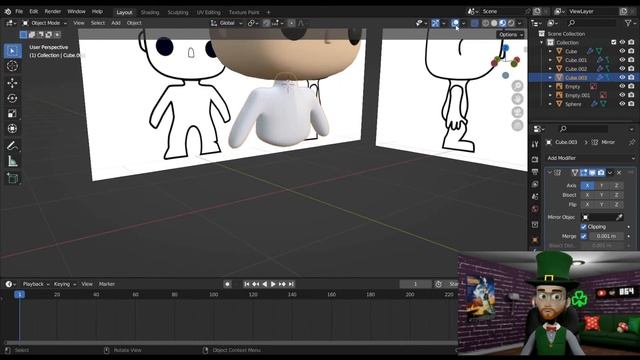Screen dimensions: 640x360
Task: Open the Render properties tab
Action: pyautogui.click(x=535, y=159)
